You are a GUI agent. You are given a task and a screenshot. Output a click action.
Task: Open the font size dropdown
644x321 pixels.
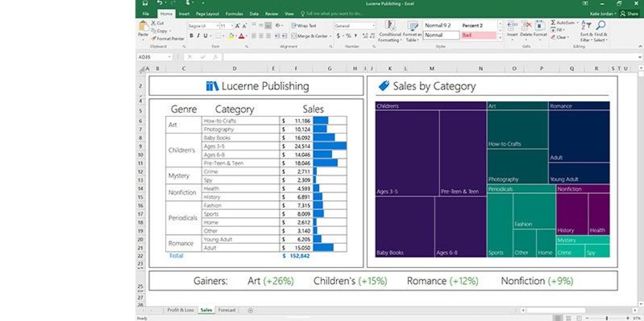click(x=232, y=26)
